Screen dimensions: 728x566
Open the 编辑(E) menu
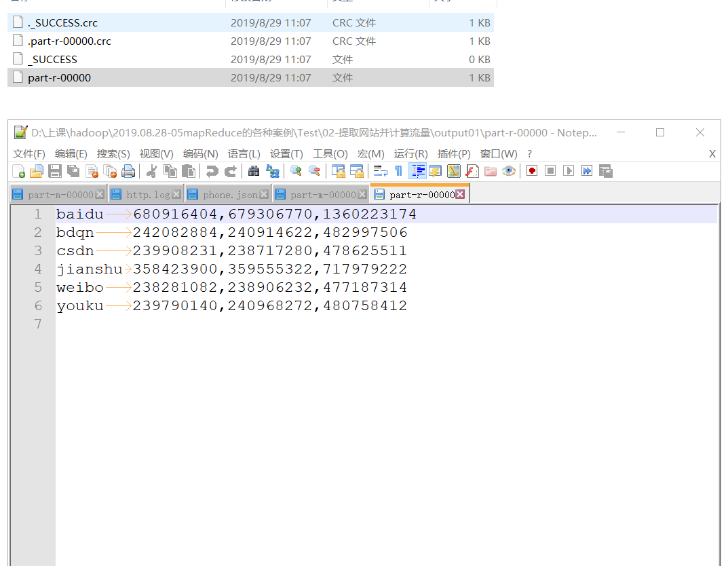coord(71,153)
